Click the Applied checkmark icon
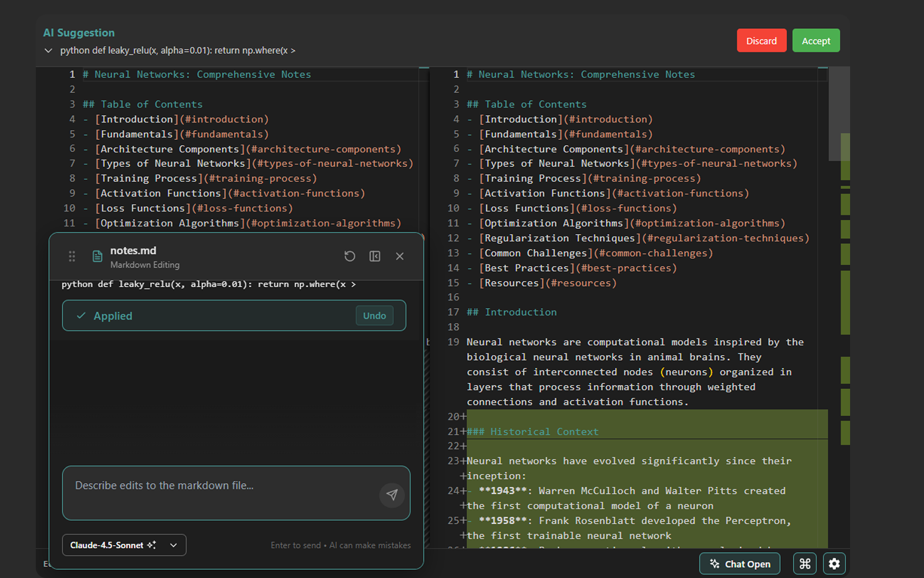Image resolution: width=924 pixels, height=578 pixels. [x=81, y=316]
